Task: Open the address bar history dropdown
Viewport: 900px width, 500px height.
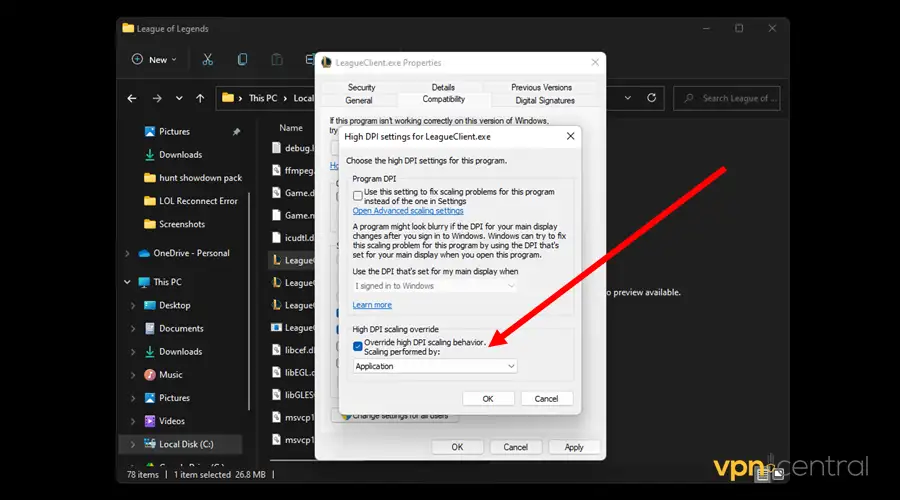Action: [627, 98]
